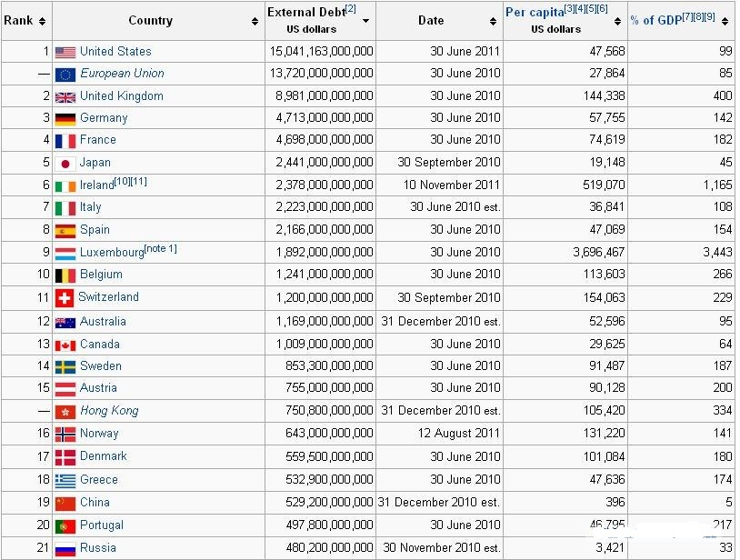Open the Per capita header link
Image resolution: width=740 pixels, height=560 pixels.
coord(535,12)
